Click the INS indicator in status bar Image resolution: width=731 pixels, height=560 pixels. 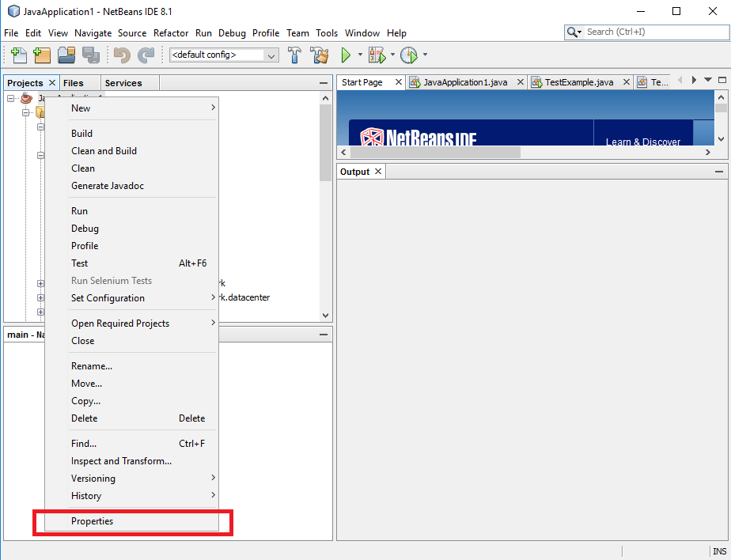tap(719, 551)
